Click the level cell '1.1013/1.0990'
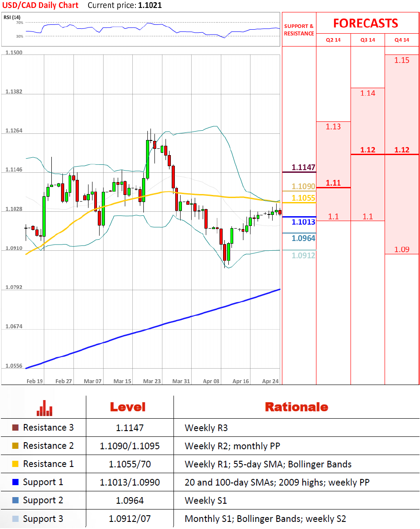This screenshot has width=420, height=529. 130,482
